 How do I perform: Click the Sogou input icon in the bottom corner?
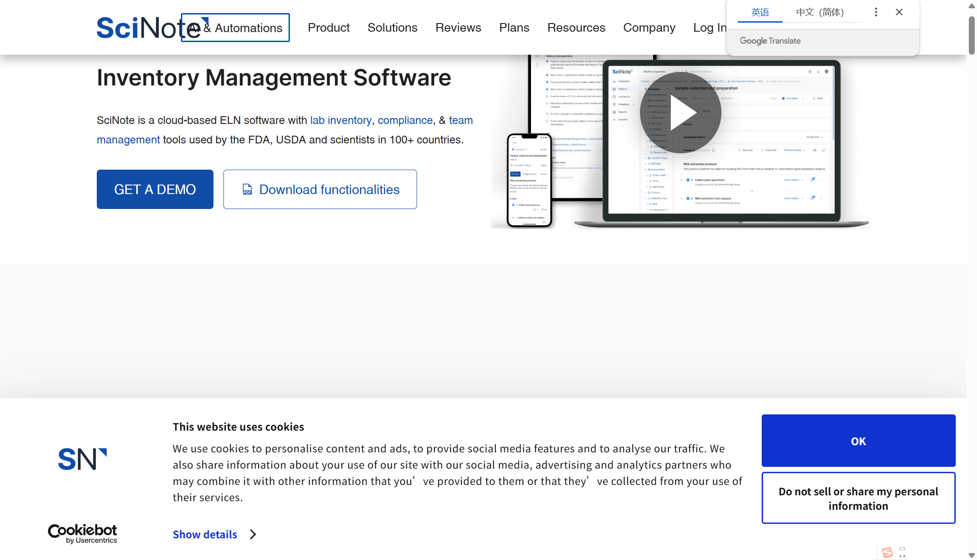[x=887, y=552]
